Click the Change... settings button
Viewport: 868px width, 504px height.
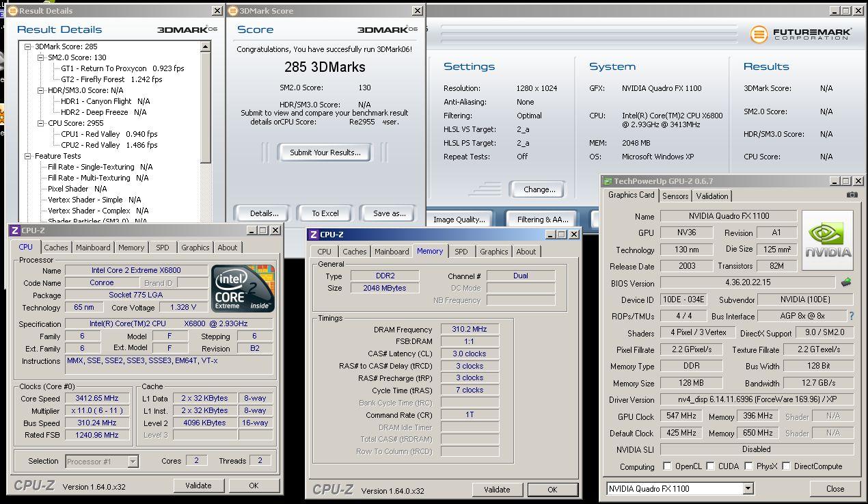[x=540, y=189]
